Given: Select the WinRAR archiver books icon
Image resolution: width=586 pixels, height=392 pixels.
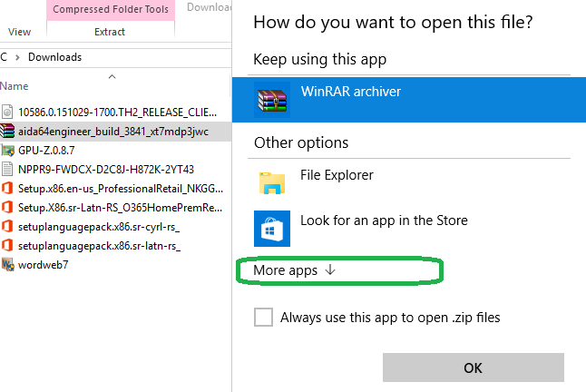Looking at the screenshot, I should tap(272, 100).
